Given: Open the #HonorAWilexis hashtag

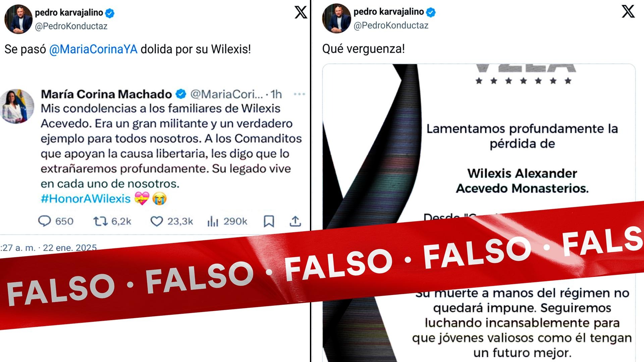Looking at the screenshot, I should (x=86, y=199).
